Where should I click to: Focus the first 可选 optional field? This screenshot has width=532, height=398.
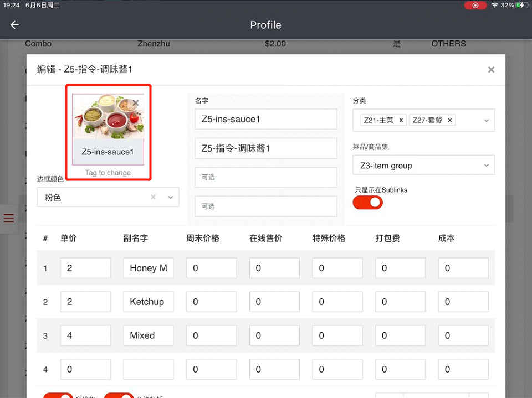pos(265,177)
